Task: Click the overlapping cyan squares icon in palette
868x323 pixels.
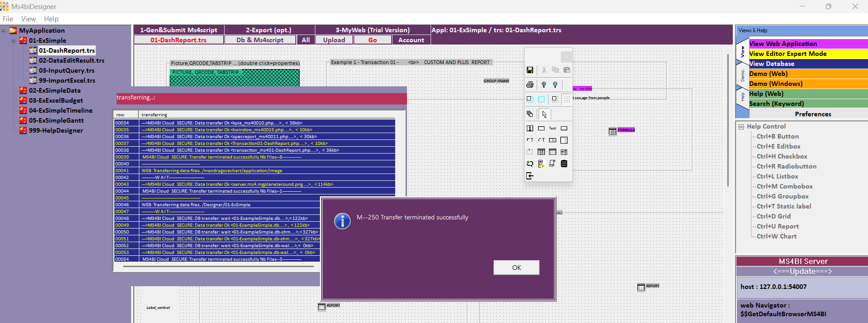Action: pyautogui.click(x=530, y=99)
